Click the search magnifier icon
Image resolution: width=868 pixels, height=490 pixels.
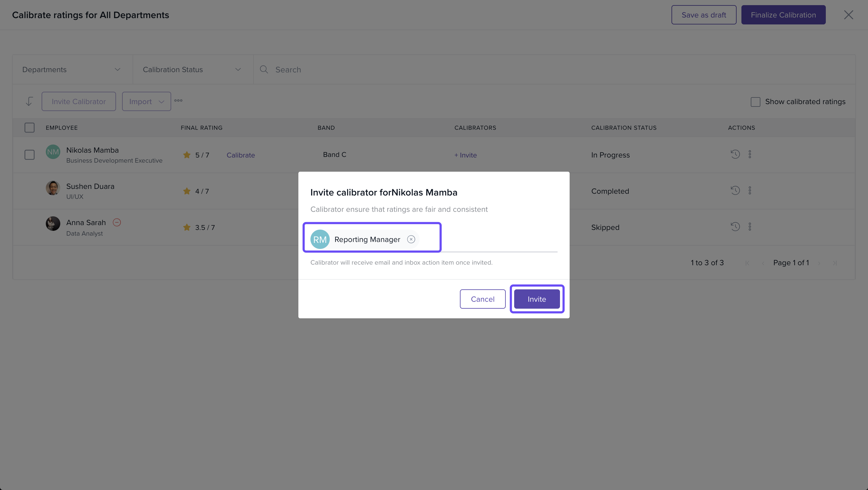264,70
